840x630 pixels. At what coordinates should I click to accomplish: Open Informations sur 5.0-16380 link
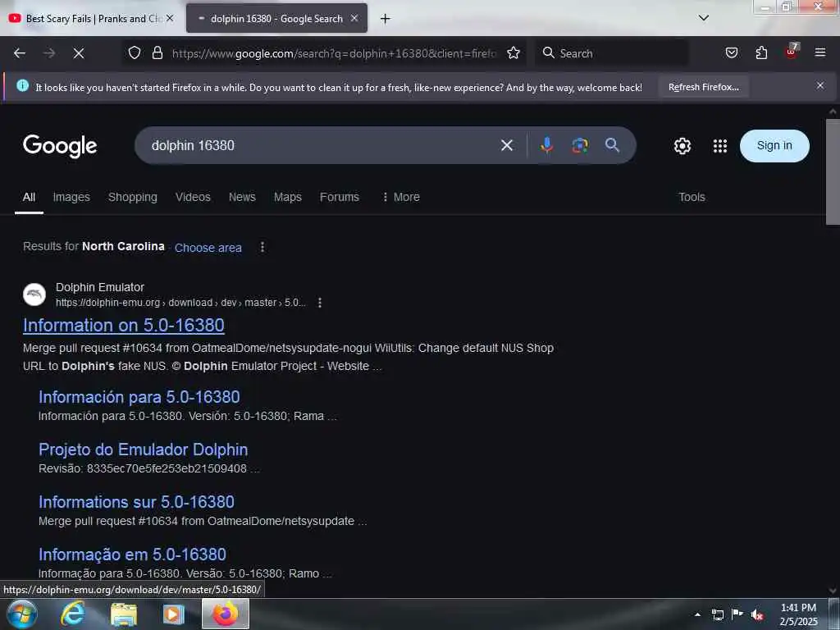(137, 502)
